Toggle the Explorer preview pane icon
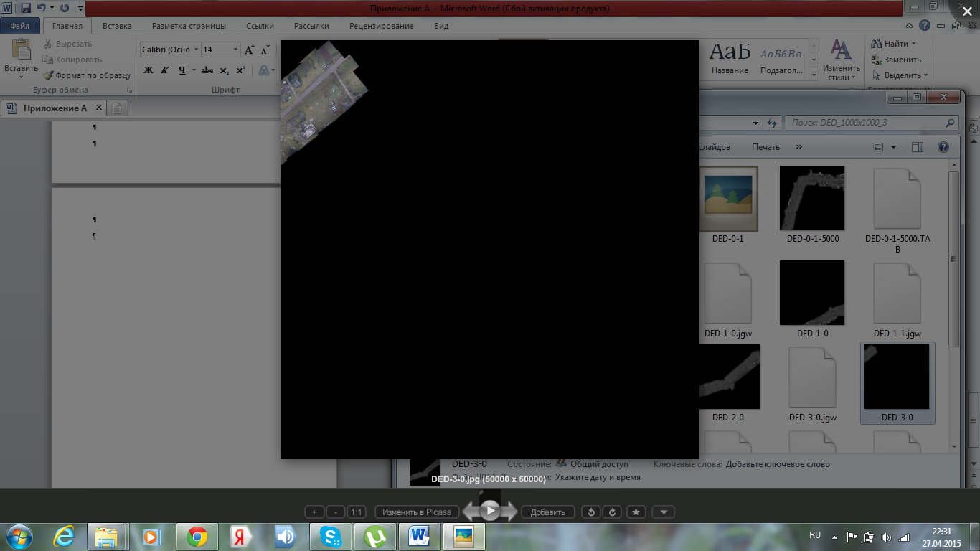The width and height of the screenshot is (980, 551). 918,147
